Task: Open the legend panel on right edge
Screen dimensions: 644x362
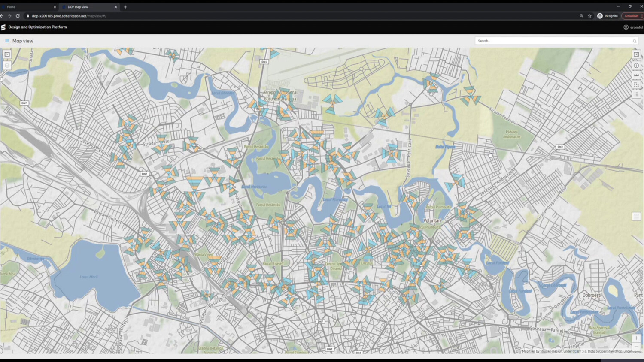Action: click(636, 217)
